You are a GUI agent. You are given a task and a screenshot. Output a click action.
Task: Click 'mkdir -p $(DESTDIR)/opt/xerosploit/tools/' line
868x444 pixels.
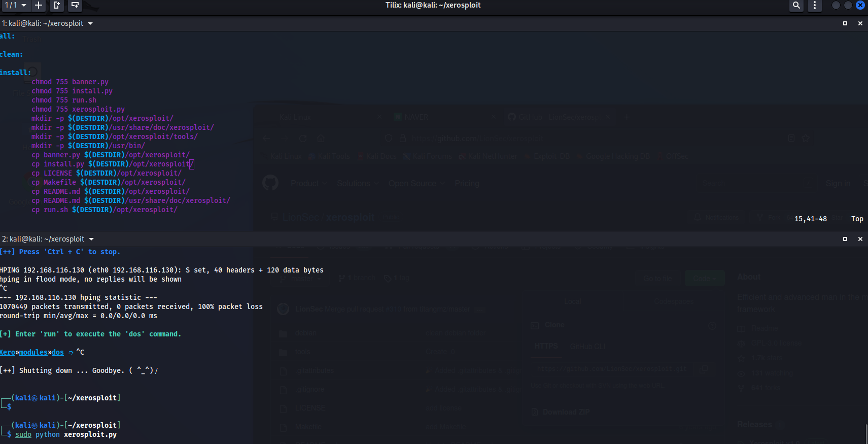(x=115, y=136)
